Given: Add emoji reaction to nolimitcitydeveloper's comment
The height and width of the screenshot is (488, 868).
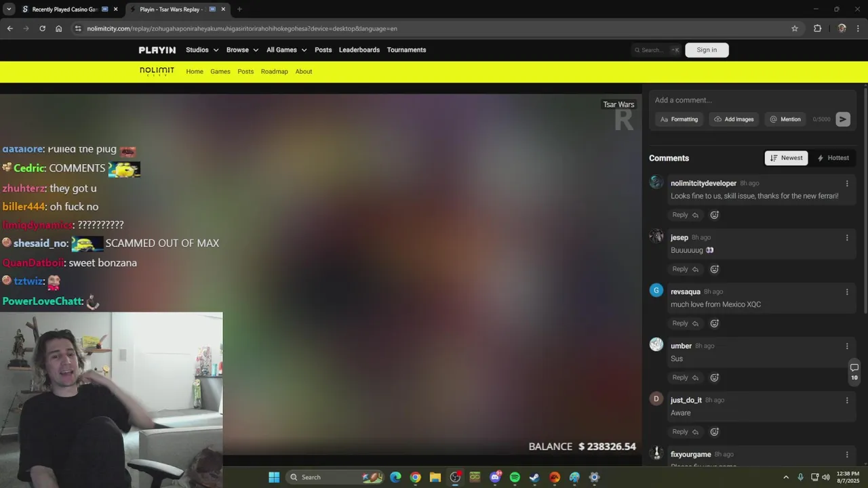Looking at the screenshot, I should tap(714, 215).
